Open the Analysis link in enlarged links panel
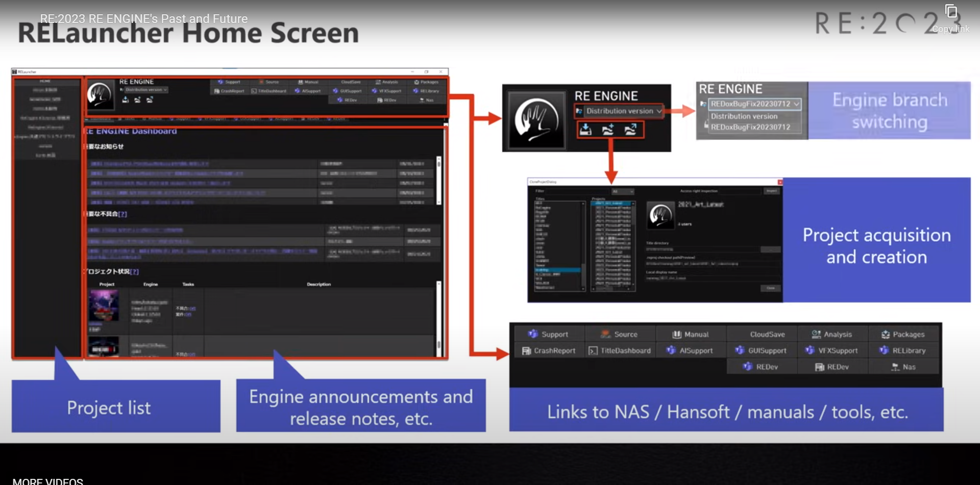 click(x=832, y=334)
